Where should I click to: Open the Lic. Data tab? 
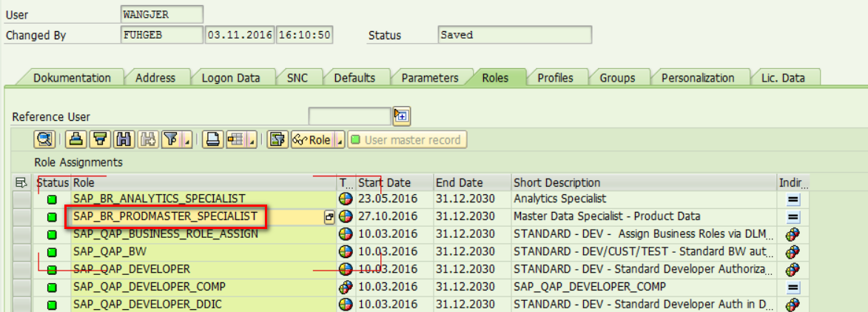pyautogui.click(x=783, y=78)
